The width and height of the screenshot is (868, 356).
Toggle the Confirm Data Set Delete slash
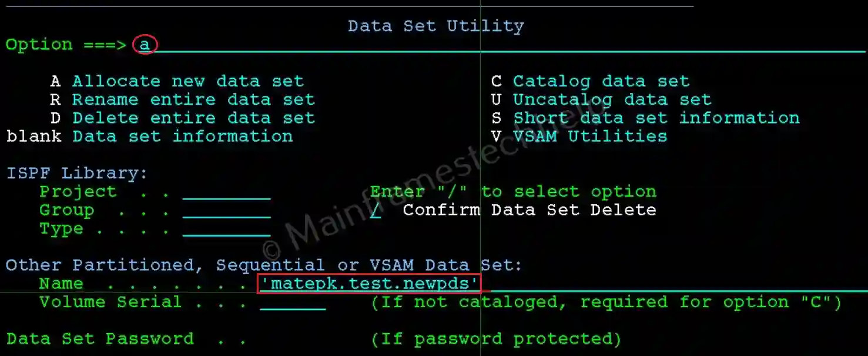tap(375, 210)
